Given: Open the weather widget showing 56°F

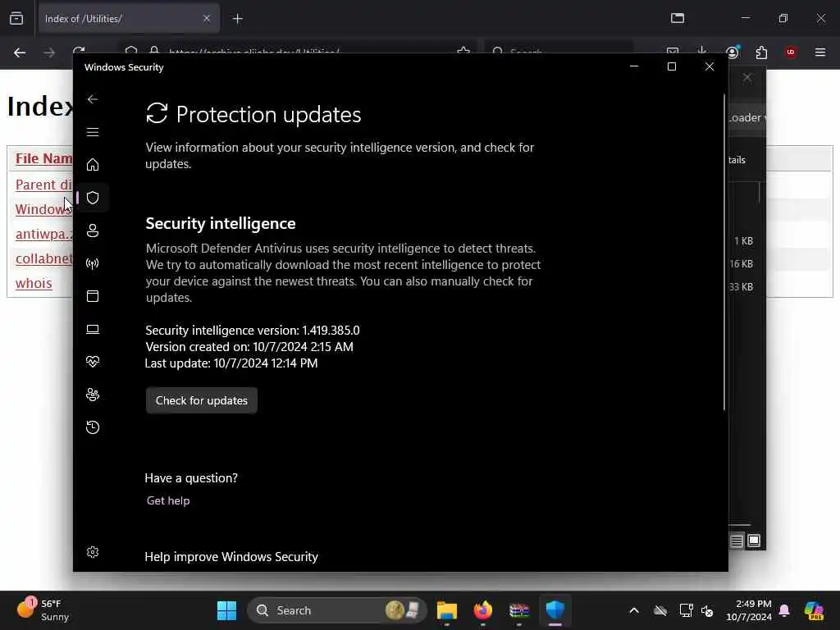Looking at the screenshot, I should [43, 610].
